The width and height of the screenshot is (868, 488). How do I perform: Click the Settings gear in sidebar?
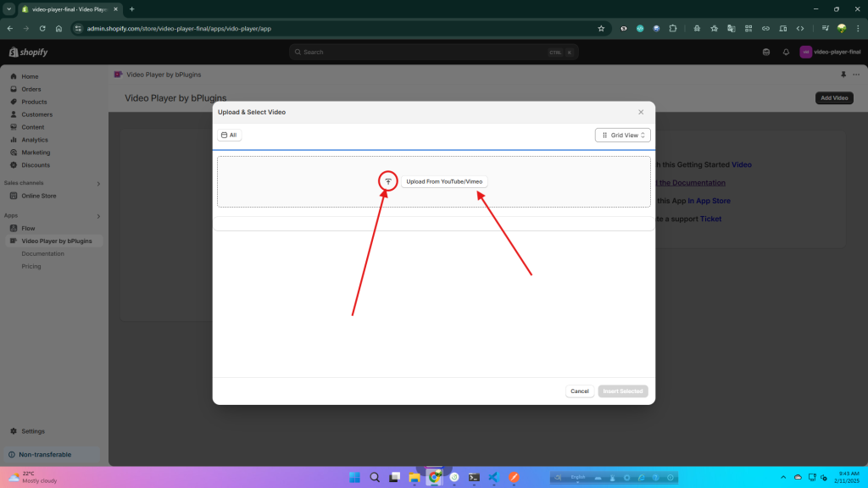(14, 431)
